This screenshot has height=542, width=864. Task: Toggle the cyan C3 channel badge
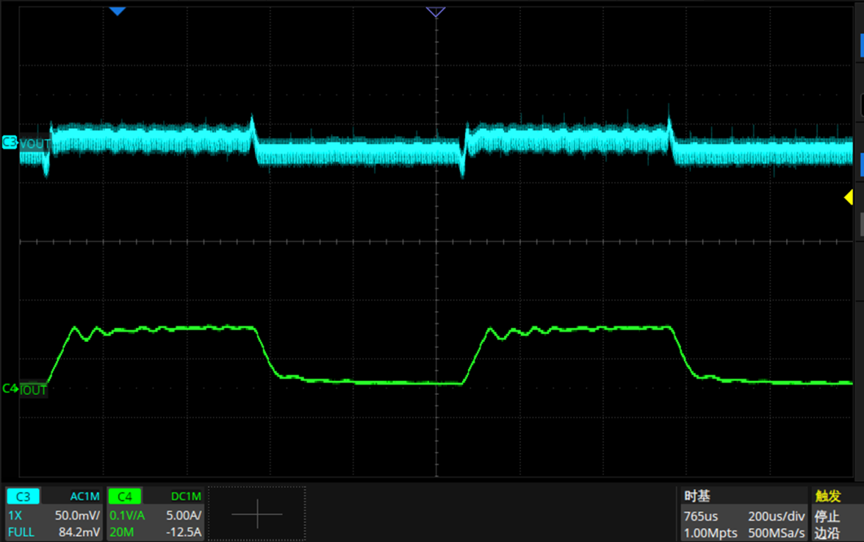(23, 496)
